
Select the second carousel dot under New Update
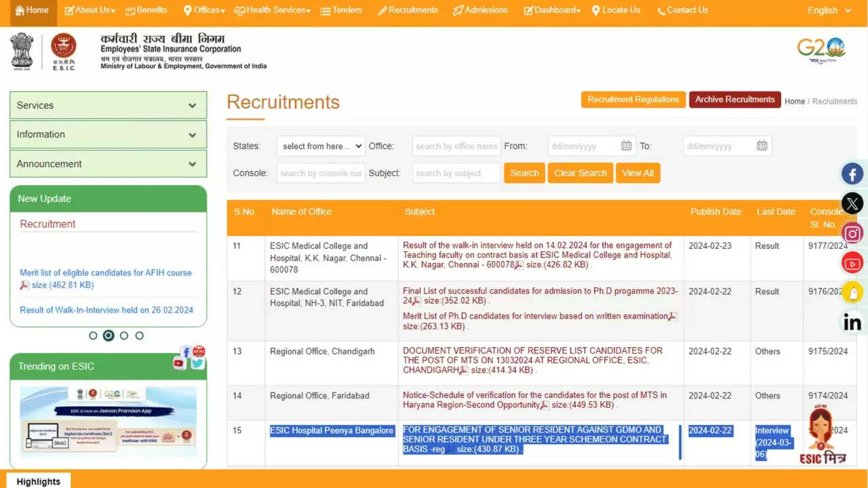[x=108, y=335]
